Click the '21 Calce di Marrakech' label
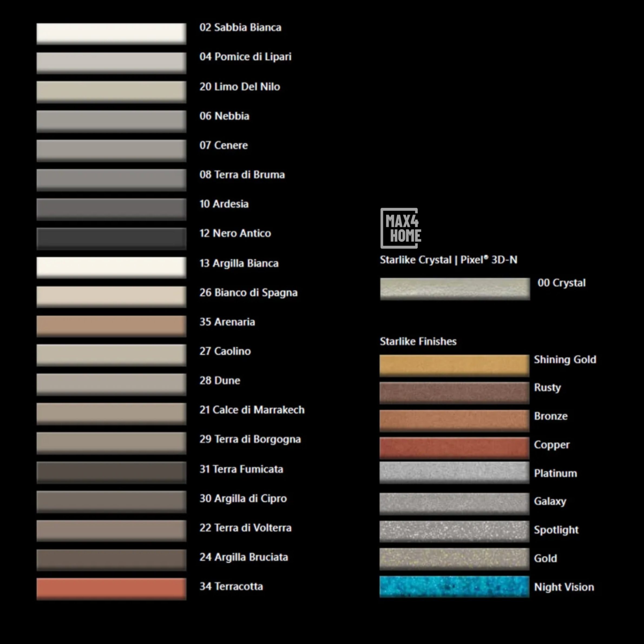This screenshot has height=644, width=644. (252, 410)
